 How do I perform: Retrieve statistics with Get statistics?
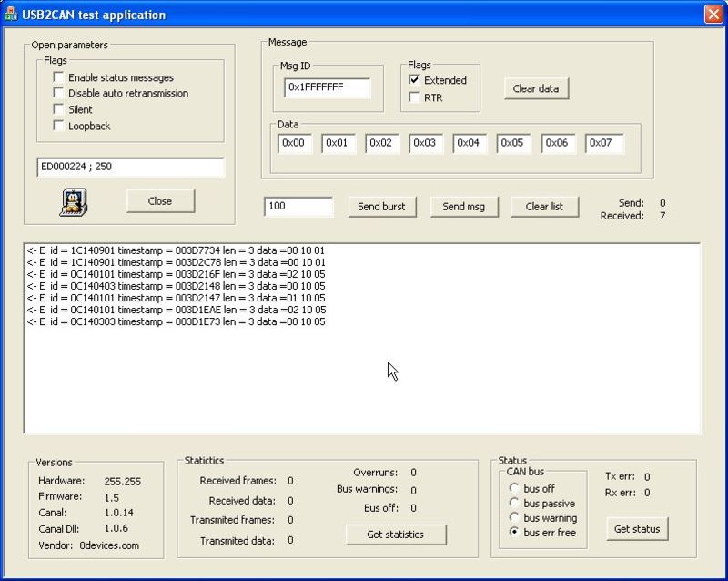(x=395, y=535)
